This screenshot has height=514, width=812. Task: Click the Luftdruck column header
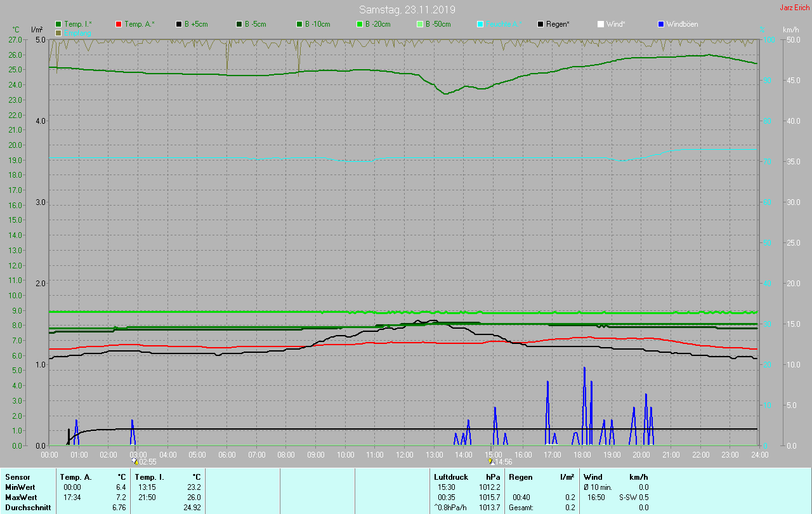450,477
